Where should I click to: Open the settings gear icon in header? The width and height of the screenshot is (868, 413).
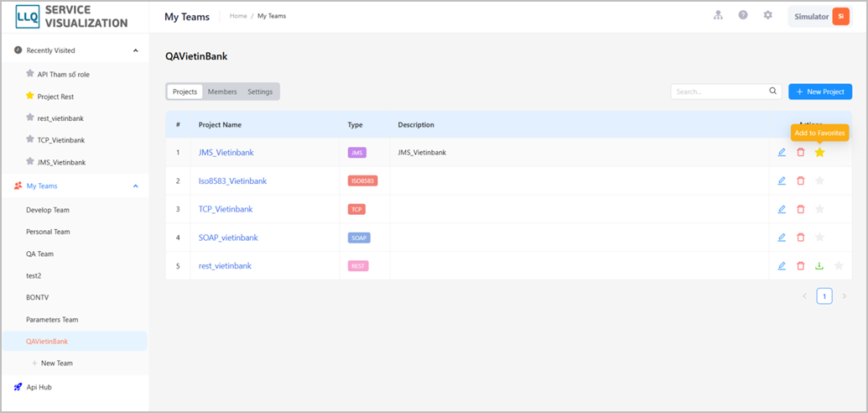tap(768, 15)
